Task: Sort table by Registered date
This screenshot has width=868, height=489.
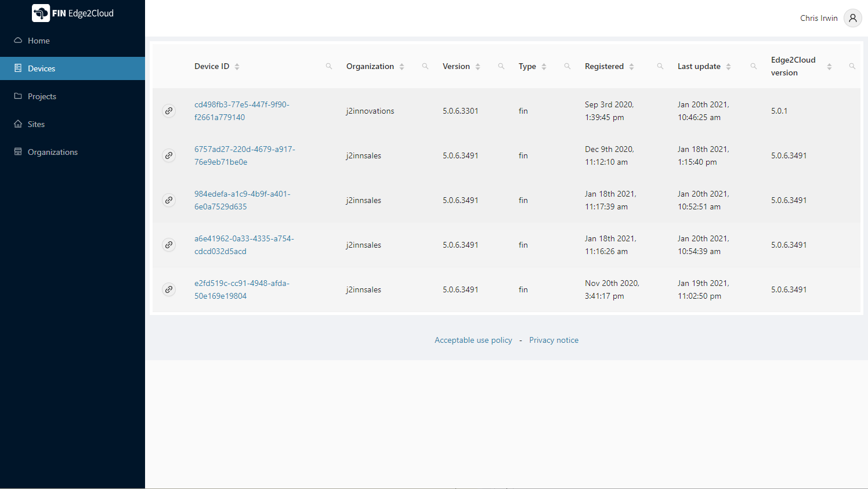Action: 631,67
